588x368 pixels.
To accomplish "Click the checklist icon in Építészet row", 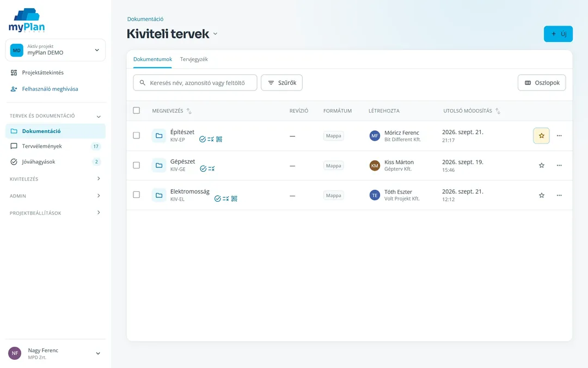I will coord(211,140).
